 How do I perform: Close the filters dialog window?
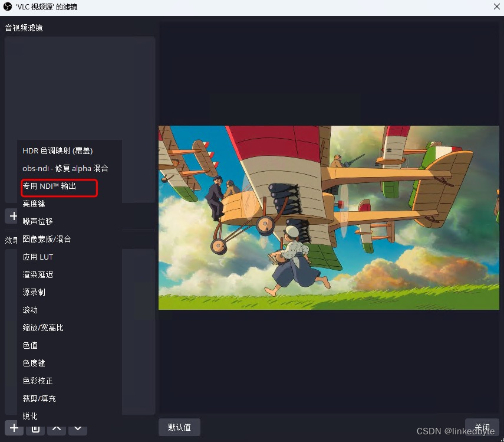[496, 6]
